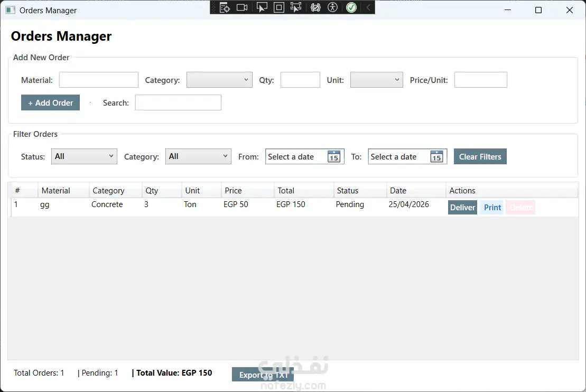The image size is (586, 392).
Task: Click the + Add Order button
Action: point(50,102)
